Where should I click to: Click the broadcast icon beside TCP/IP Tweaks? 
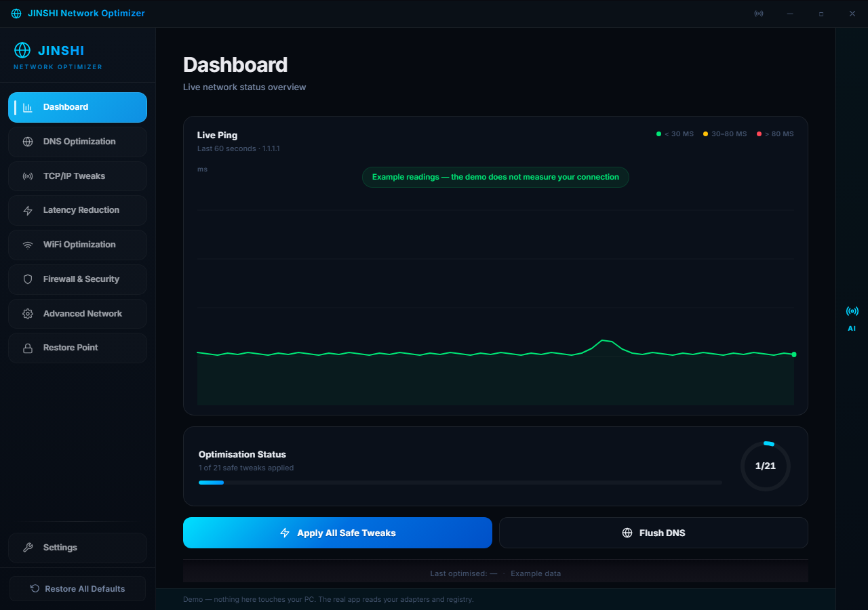click(28, 176)
